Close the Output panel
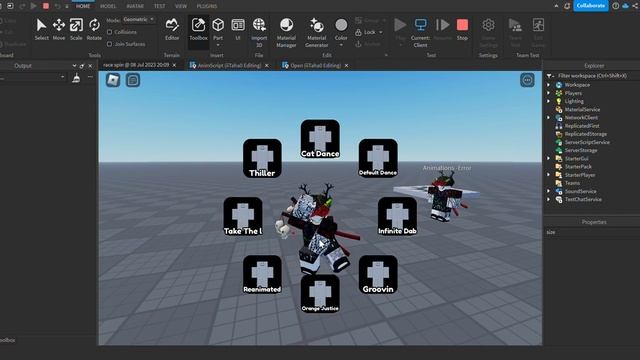640x360 pixels. (90, 66)
